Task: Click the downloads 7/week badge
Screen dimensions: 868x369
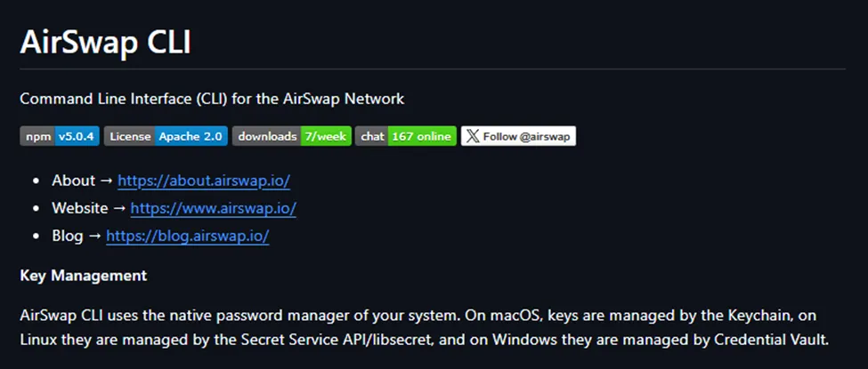Action: coord(292,136)
